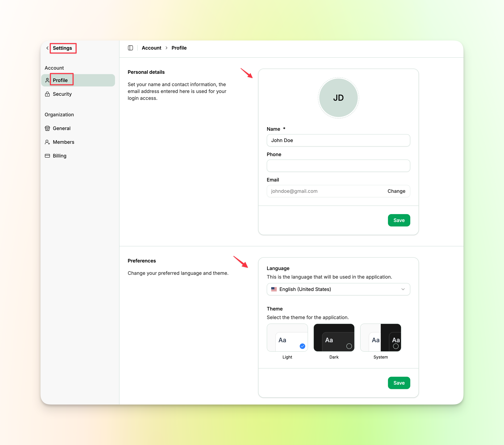Select the Light theme radio option

[x=302, y=346]
